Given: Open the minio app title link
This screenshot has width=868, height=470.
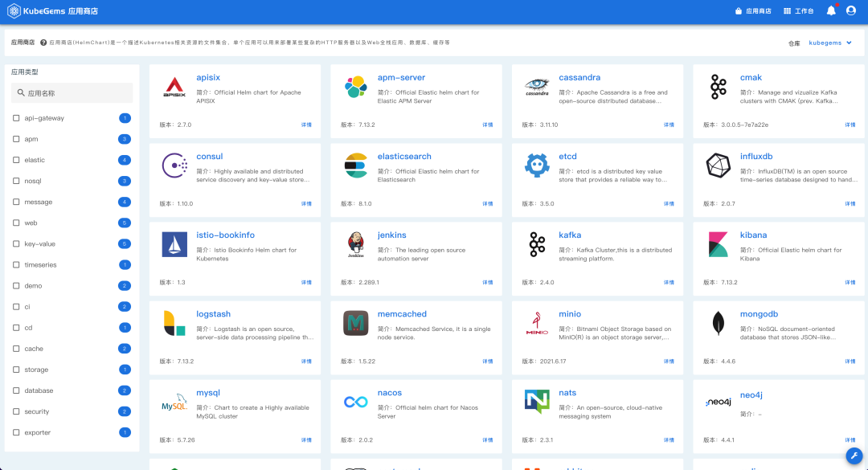Looking at the screenshot, I should (x=570, y=314).
